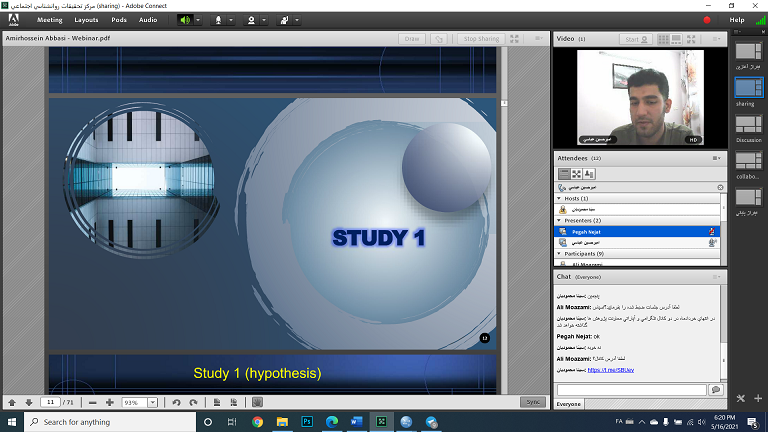Viewport: 768px width, 432px height.
Task: Toggle the microphone icon in top bar
Action: tap(217, 19)
